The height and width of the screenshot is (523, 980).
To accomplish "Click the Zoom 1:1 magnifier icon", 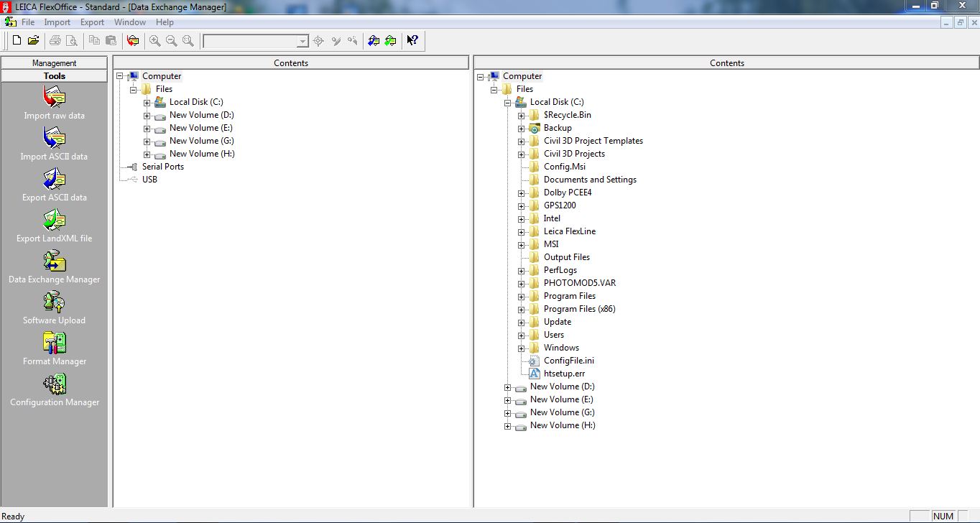I will (x=188, y=41).
